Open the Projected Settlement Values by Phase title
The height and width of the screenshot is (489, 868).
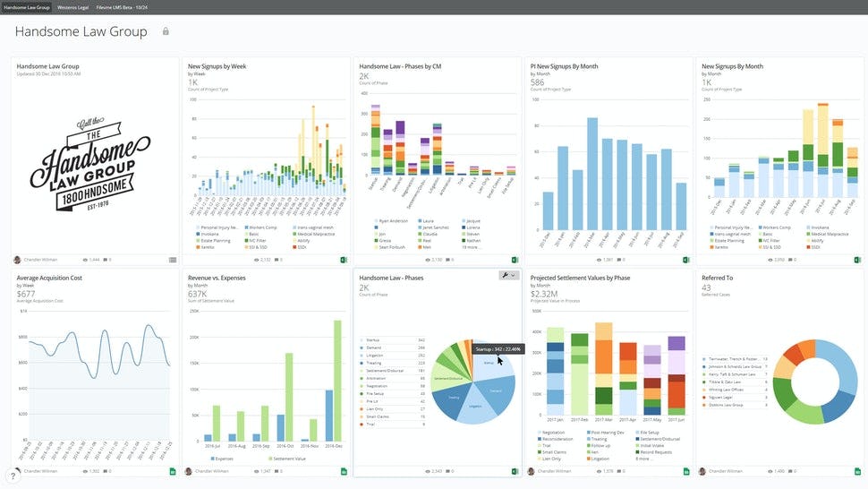click(580, 278)
